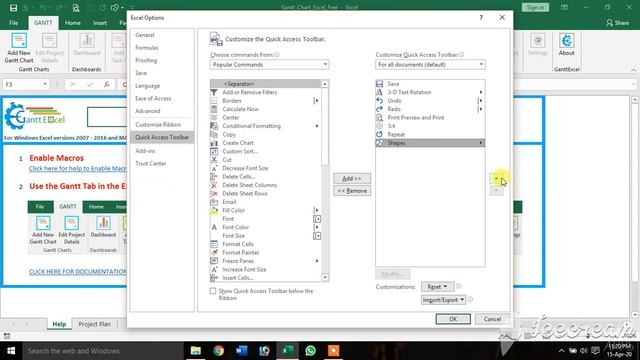Image resolution: width=640 pixels, height=360 pixels.
Task: Open the Ease of Access category
Action: [x=153, y=98]
